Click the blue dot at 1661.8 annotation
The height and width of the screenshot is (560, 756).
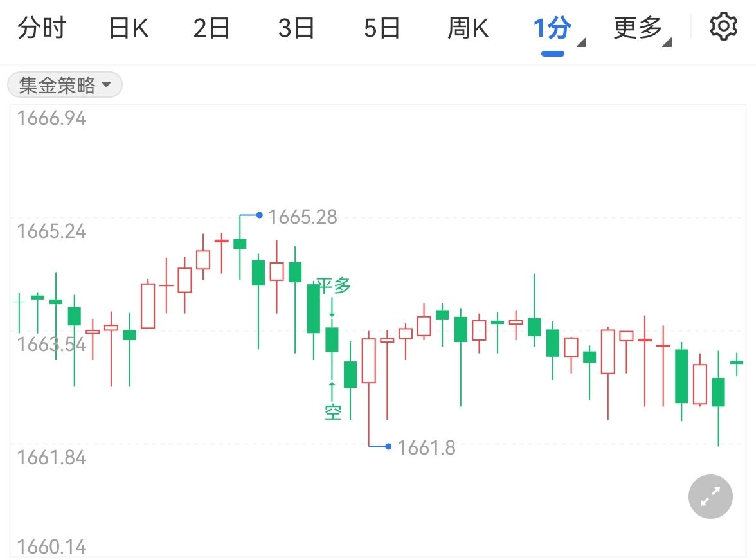(388, 445)
